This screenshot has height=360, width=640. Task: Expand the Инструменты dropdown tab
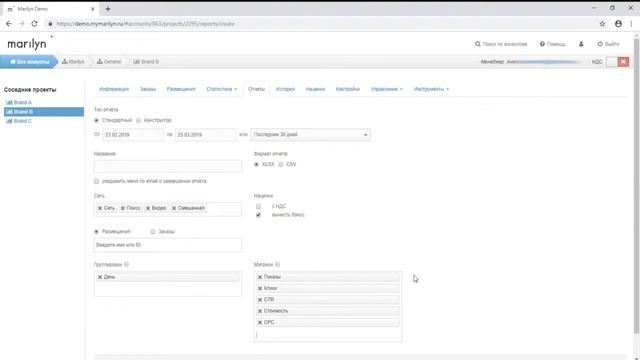pyautogui.click(x=431, y=89)
